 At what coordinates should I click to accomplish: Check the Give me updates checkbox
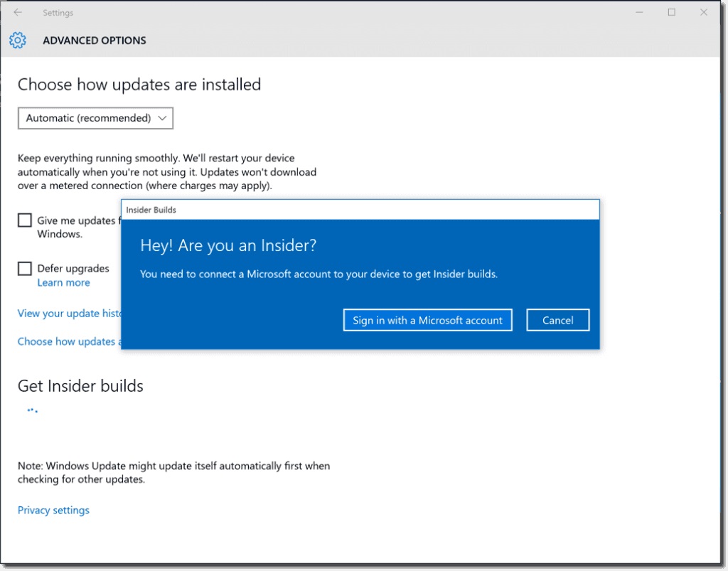coord(25,220)
